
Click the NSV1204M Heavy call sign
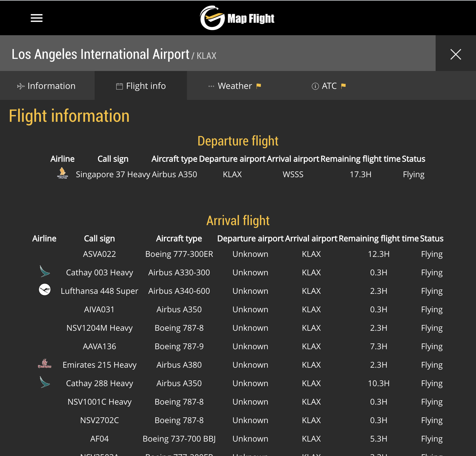pos(100,328)
